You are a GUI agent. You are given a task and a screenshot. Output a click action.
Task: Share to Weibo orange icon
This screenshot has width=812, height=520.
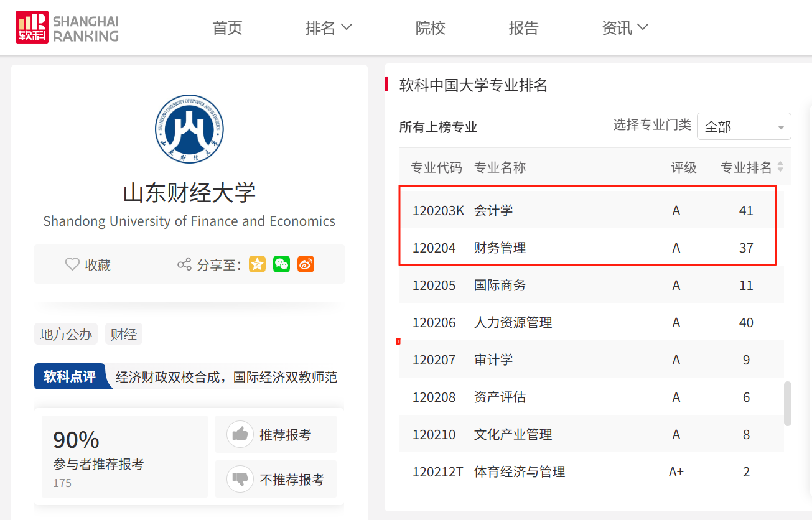click(306, 264)
